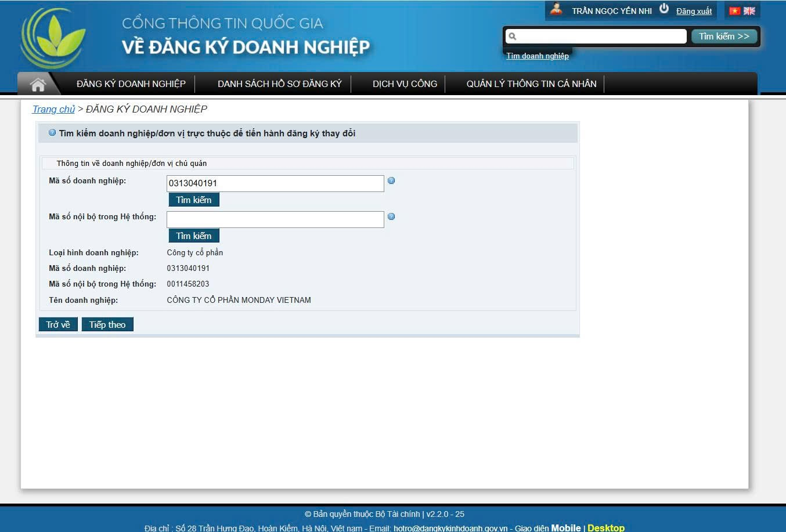The height and width of the screenshot is (532, 786).
Task: Click the home icon in navigation bar
Action: click(x=38, y=85)
